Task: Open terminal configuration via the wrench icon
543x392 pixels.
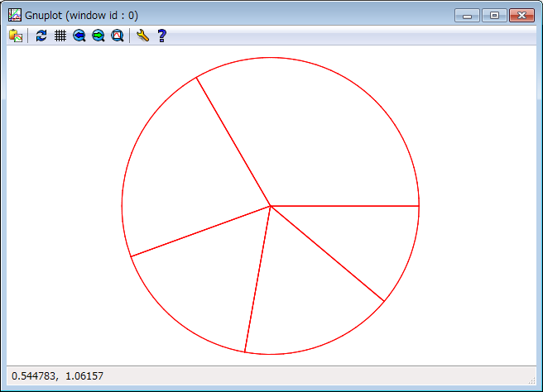Action: (142, 36)
